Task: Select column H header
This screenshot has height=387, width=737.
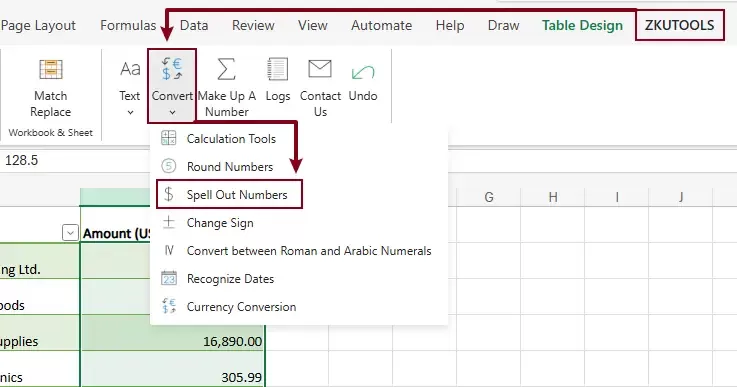Action: (553, 197)
